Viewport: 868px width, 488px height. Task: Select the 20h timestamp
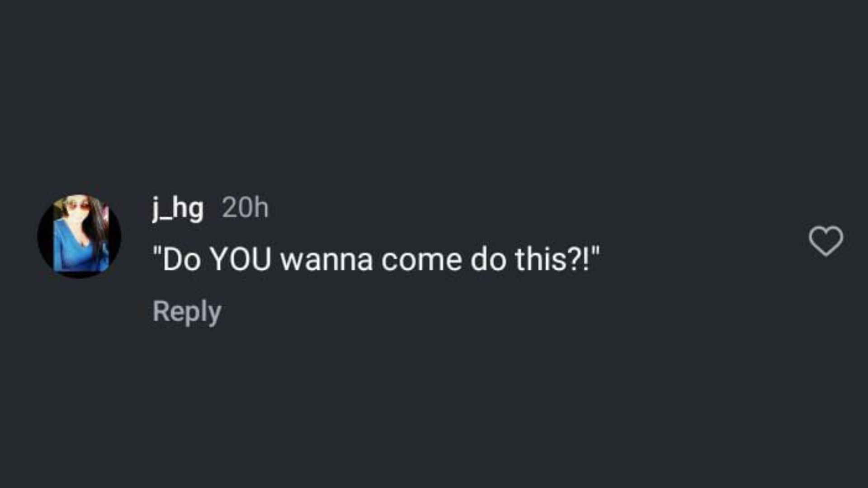pyautogui.click(x=245, y=208)
